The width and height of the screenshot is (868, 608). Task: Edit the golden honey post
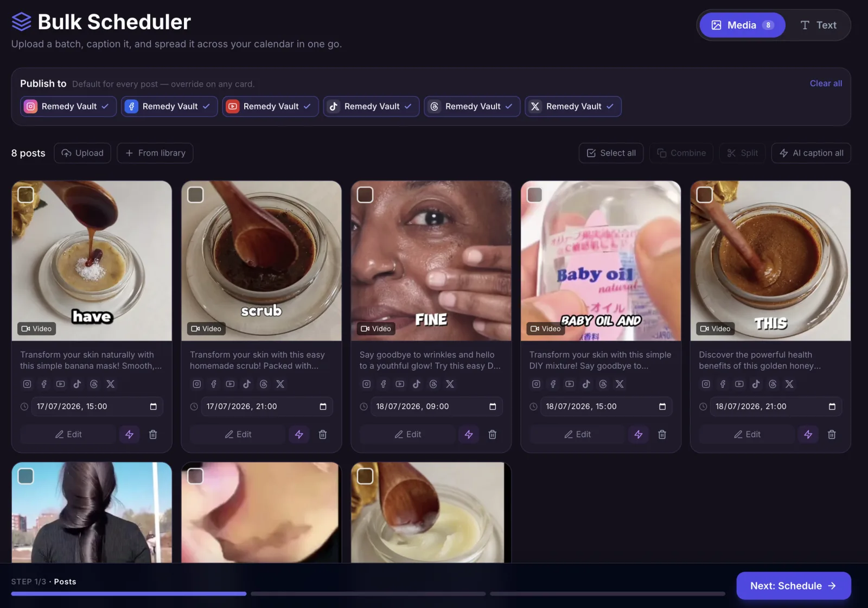(747, 434)
